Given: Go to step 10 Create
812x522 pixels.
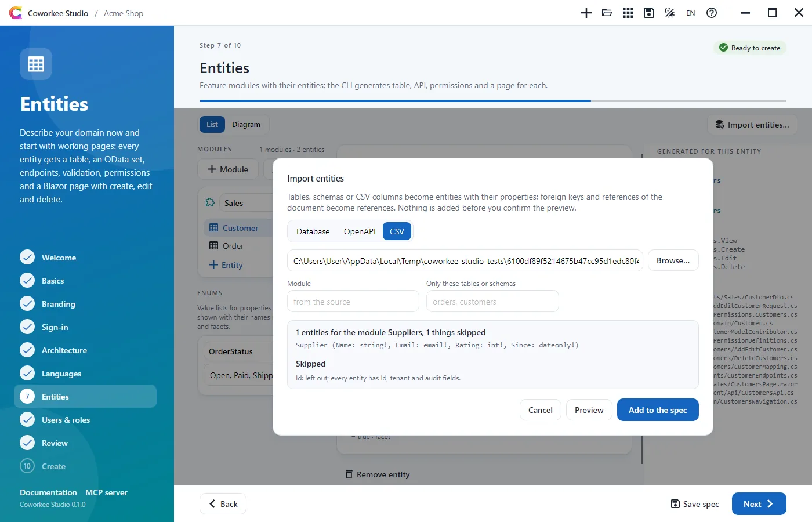Looking at the screenshot, I should 85,466.
